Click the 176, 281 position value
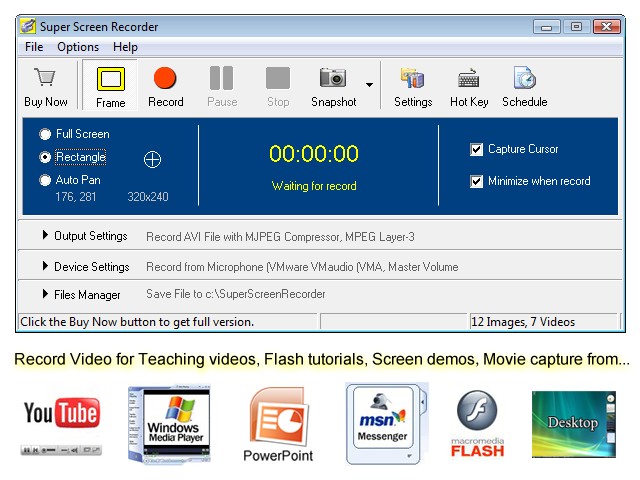The width and height of the screenshot is (640, 480). (x=76, y=197)
